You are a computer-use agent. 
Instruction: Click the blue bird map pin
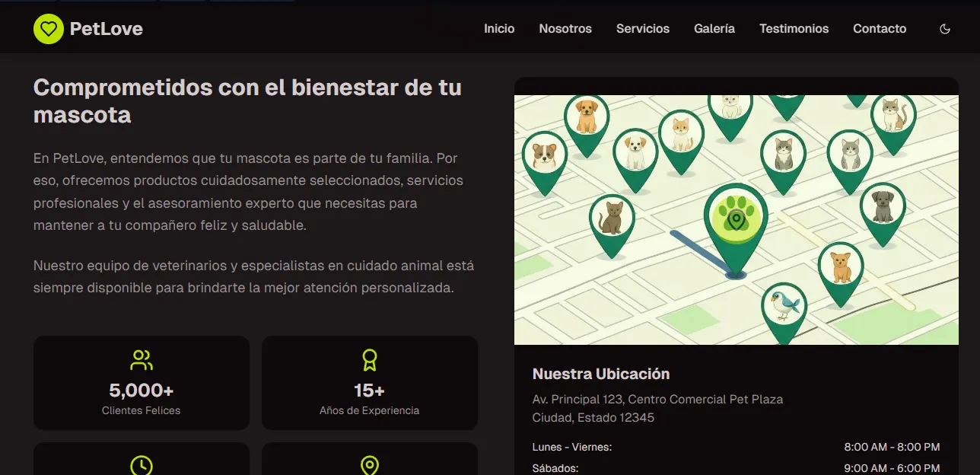tap(784, 306)
